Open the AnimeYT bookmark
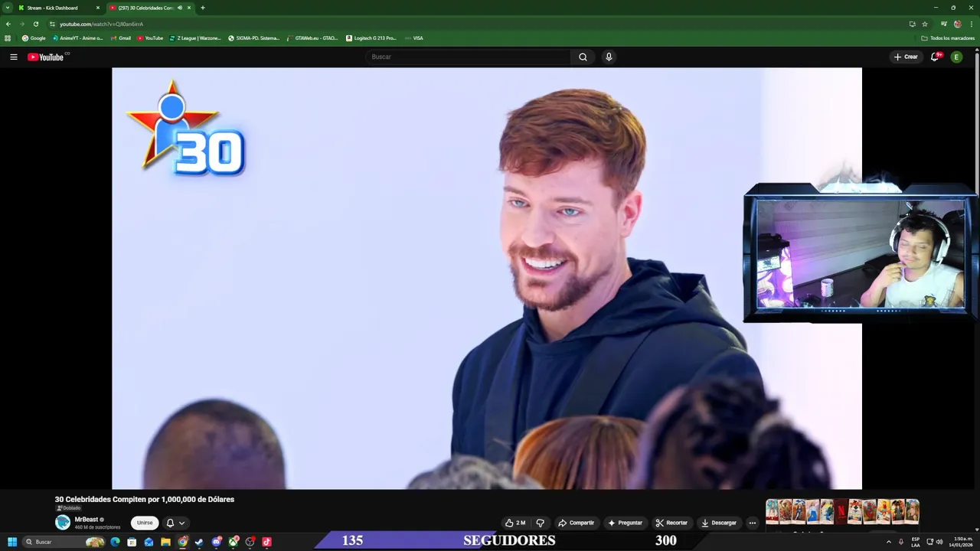The image size is (980, 551). (77, 37)
